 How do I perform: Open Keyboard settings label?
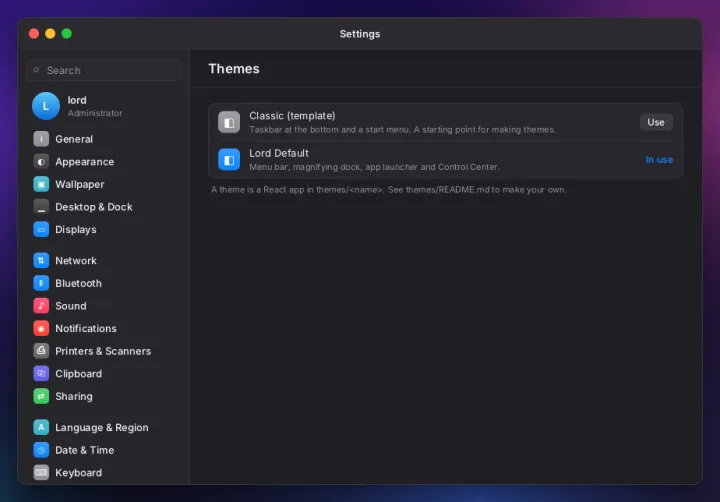(x=79, y=473)
